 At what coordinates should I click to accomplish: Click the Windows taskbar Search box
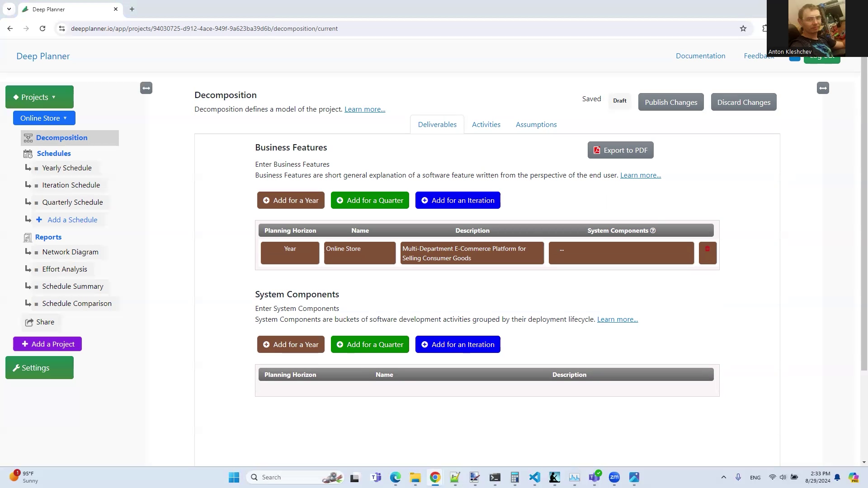(x=295, y=477)
